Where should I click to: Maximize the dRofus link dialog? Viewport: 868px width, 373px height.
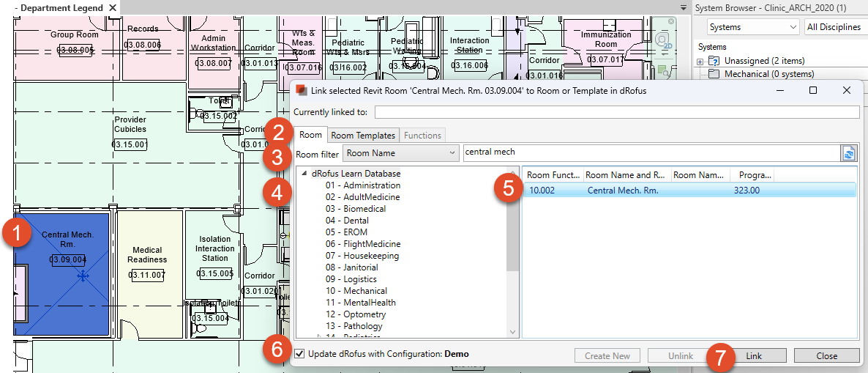pos(813,90)
